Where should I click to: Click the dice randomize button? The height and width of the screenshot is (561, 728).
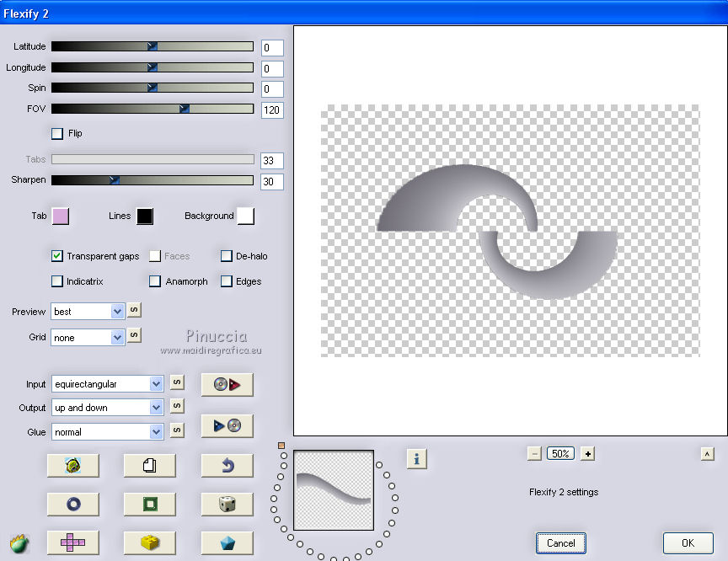(x=227, y=504)
